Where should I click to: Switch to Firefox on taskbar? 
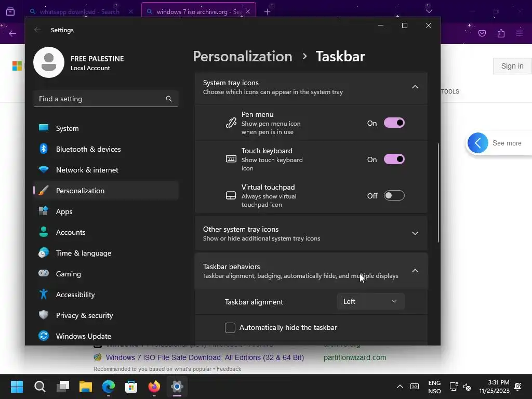154,386
